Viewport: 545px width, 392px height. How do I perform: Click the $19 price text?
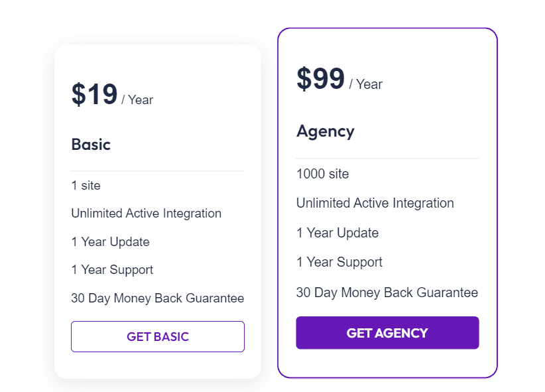pyautogui.click(x=93, y=94)
